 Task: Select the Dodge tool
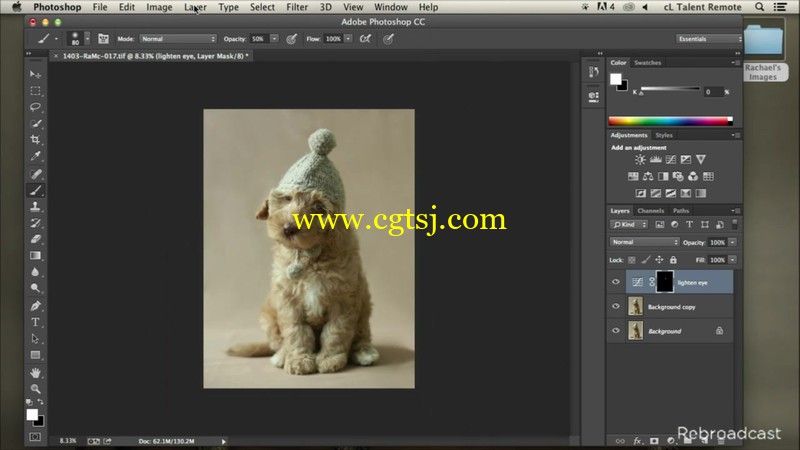(x=35, y=288)
